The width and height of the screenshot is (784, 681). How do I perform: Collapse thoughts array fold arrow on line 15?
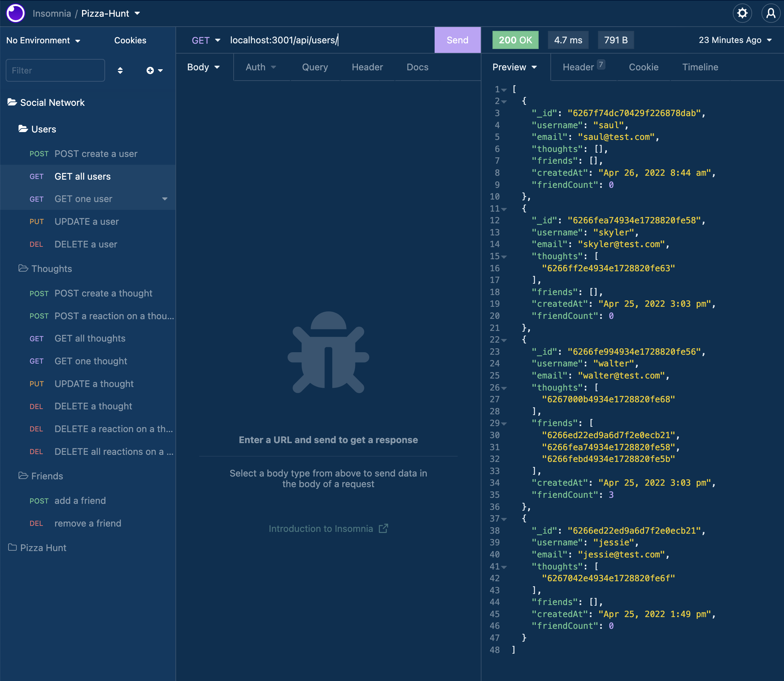504,257
